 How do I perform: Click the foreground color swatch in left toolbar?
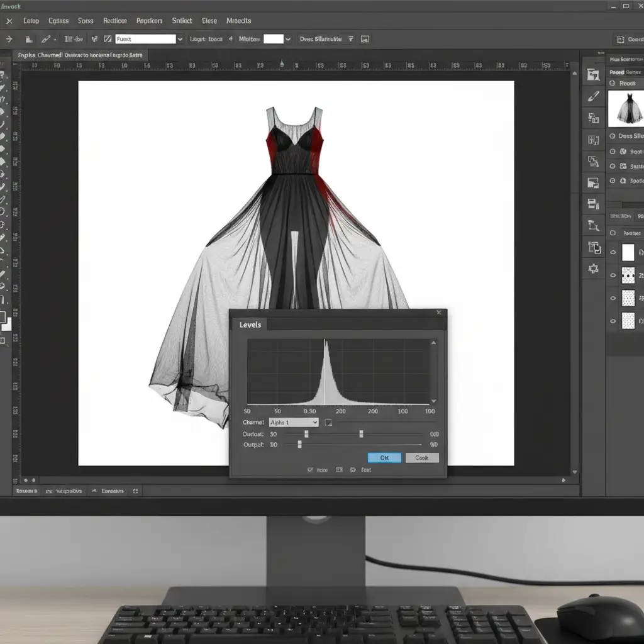[x=3, y=316]
